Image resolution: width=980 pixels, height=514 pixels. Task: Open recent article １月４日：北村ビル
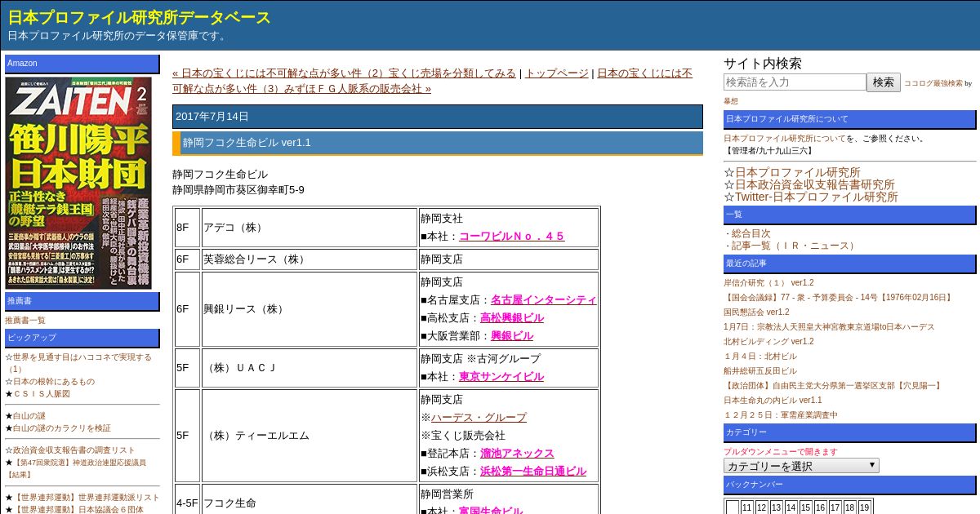760,357
